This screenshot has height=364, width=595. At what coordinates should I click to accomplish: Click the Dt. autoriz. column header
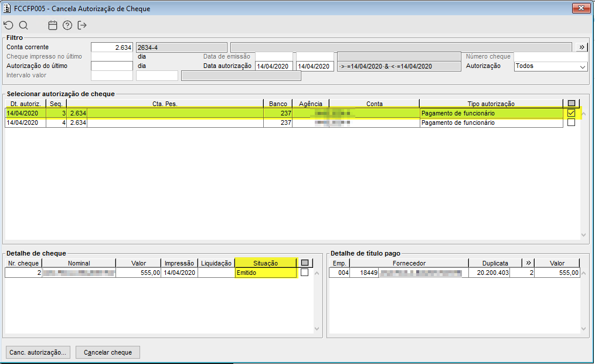pyautogui.click(x=25, y=104)
